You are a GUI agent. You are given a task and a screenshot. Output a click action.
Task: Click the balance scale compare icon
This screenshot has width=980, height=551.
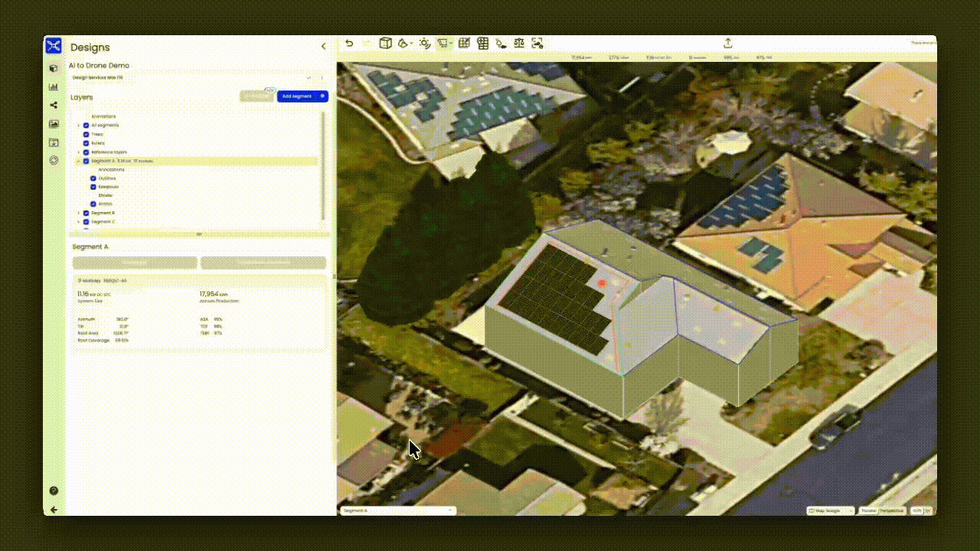pyautogui.click(x=520, y=44)
